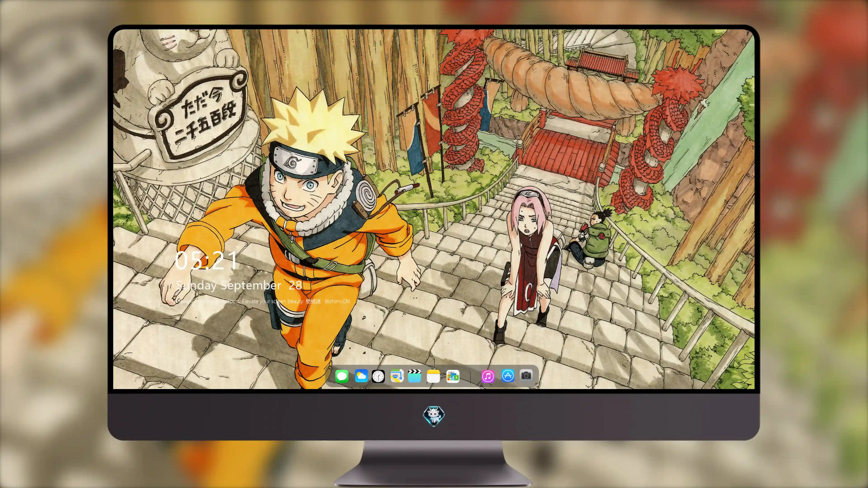Launch the Camera app from the dock
This screenshot has height=488, width=868.
[x=526, y=375]
